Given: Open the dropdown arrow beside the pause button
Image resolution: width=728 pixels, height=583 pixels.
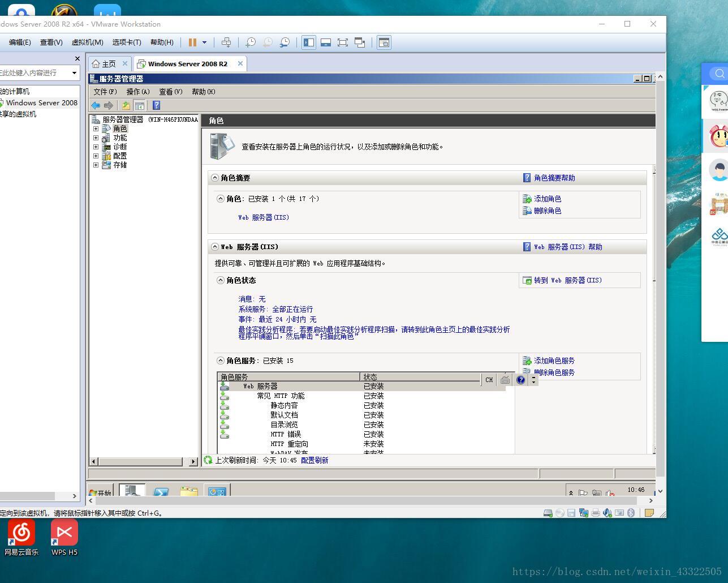Looking at the screenshot, I should tap(205, 42).
